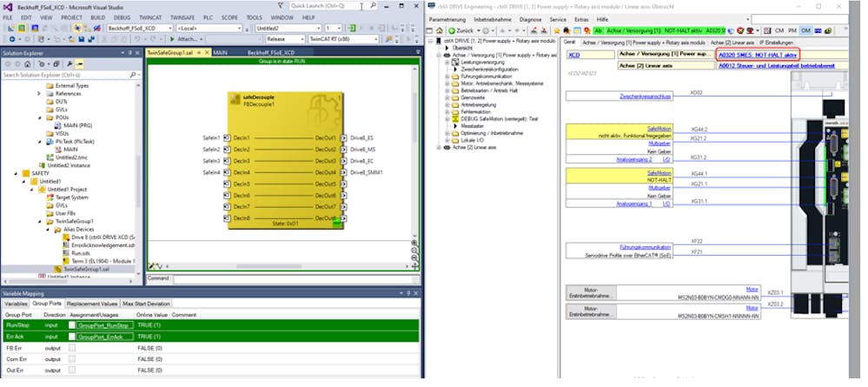Expand the Achse [2] Linear axis tree node

coord(439,148)
